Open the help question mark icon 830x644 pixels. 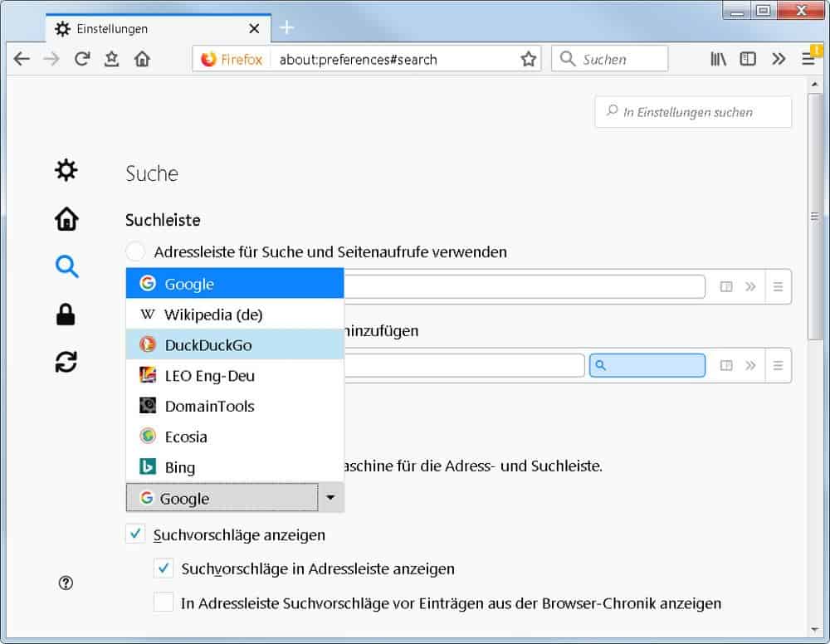[x=66, y=583]
